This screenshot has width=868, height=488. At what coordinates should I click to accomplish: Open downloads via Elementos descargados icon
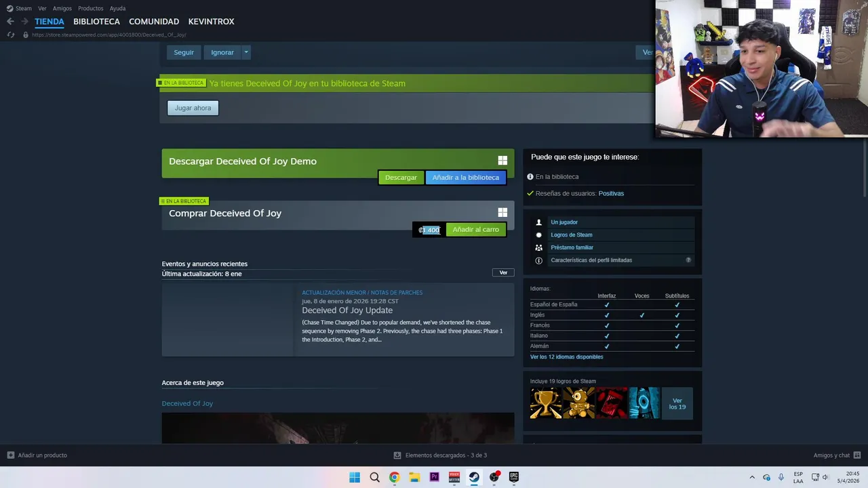pos(397,455)
